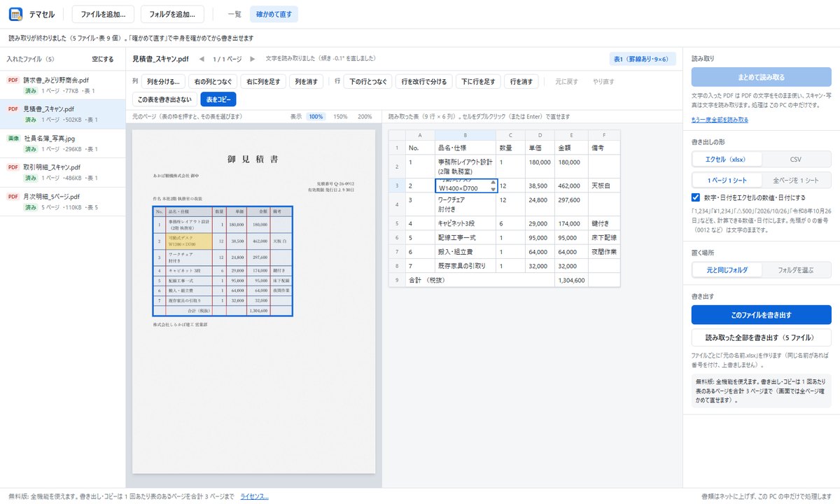Choose 1ページ1シート layout option
The height and width of the screenshot is (504, 840).
pyautogui.click(x=726, y=179)
